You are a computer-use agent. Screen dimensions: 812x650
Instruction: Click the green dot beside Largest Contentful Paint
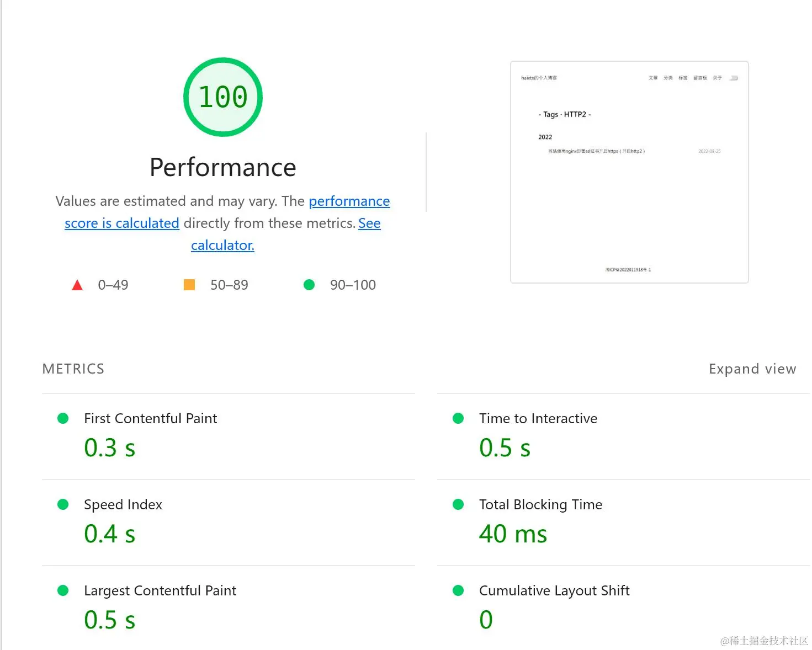click(63, 590)
